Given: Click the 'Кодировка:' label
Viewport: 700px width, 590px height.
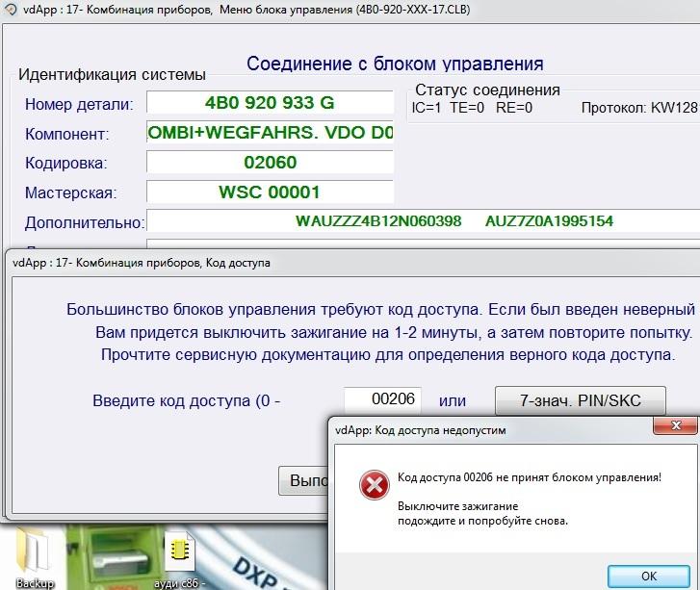Looking at the screenshot, I should click(x=66, y=163).
